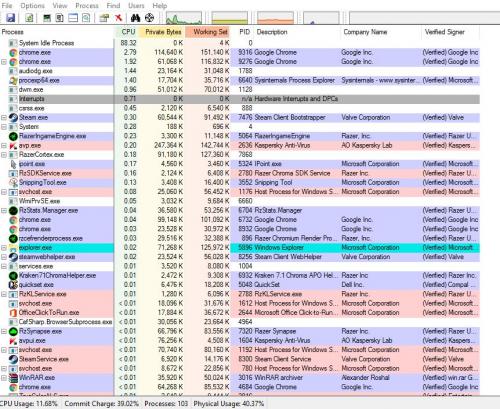Sort by the CPU column header
Image resolution: width=500 pixels, height=409 pixels.
click(x=127, y=32)
